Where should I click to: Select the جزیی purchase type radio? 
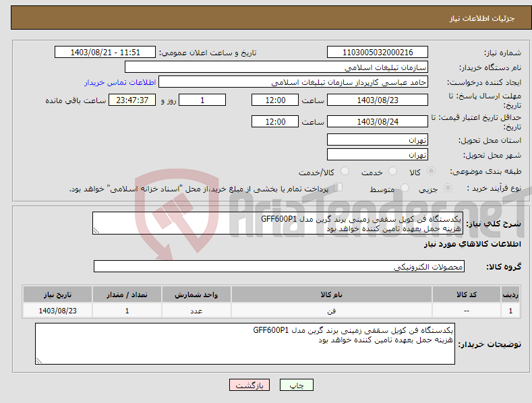448,187
